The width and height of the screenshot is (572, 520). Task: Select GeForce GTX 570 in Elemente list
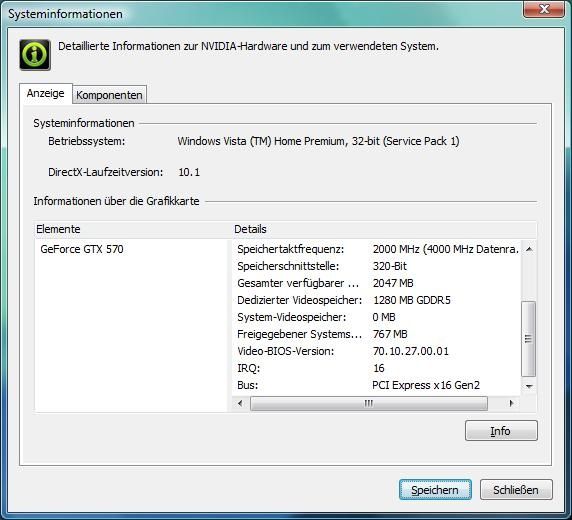tap(82, 249)
